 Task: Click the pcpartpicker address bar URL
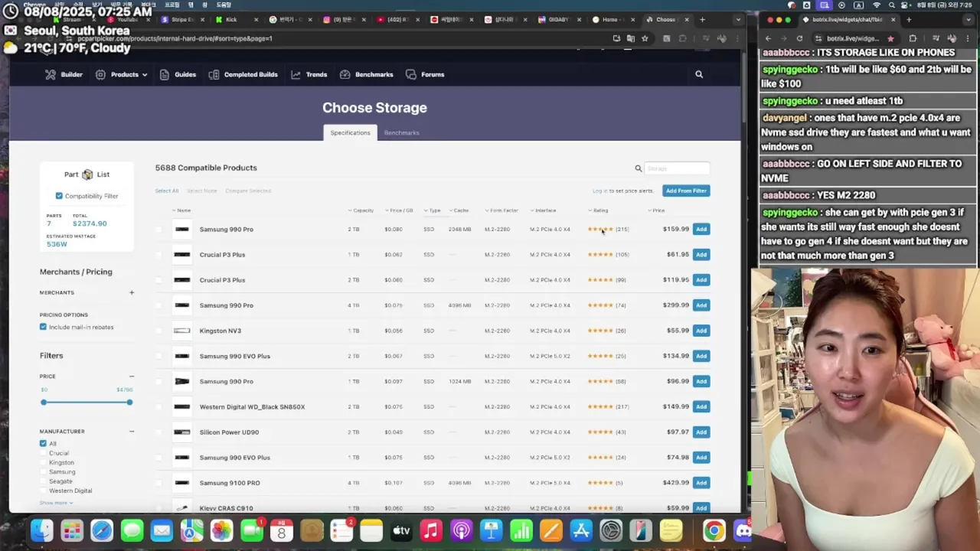[175, 38]
